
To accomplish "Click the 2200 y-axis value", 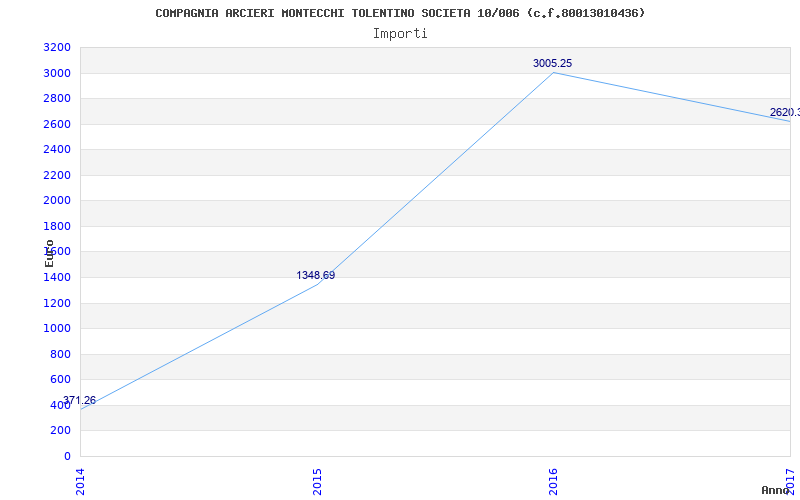I will (57, 176).
